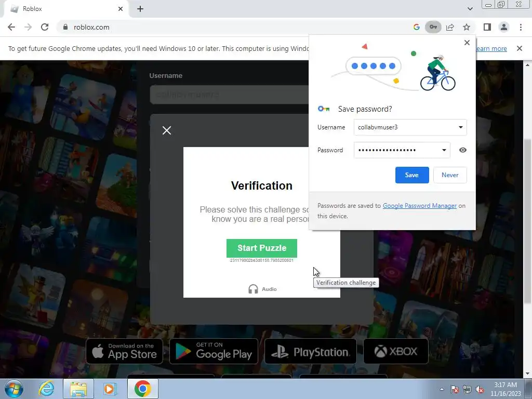This screenshot has height=399, width=532.
Task: Click the XBOX badge
Action: (x=395, y=351)
